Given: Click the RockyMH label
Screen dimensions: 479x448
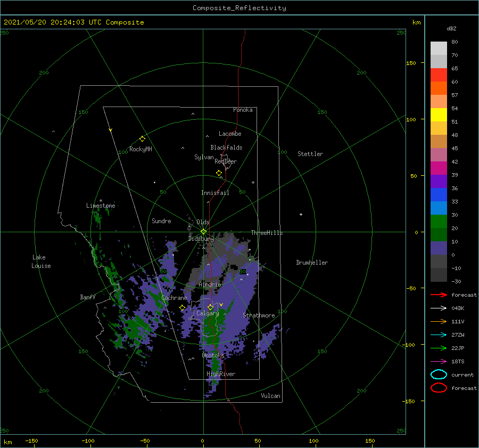Looking at the screenshot, I should click(141, 149).
